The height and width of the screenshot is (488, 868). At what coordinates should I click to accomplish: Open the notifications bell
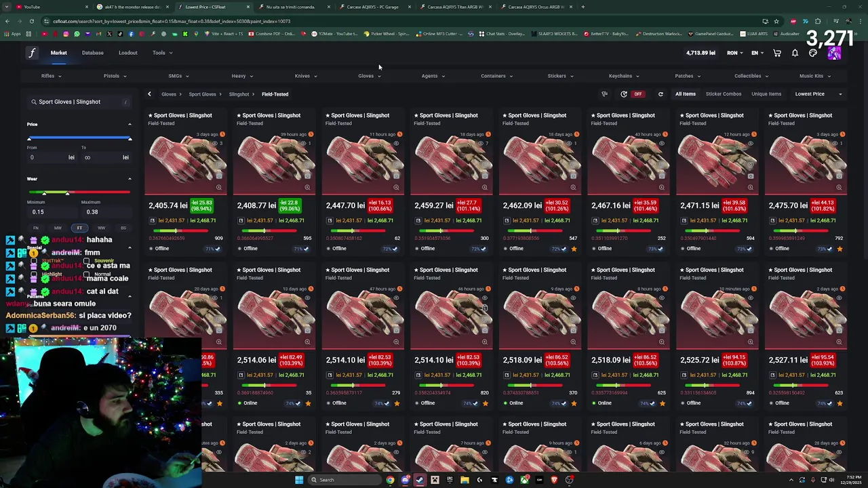(795, 53)
